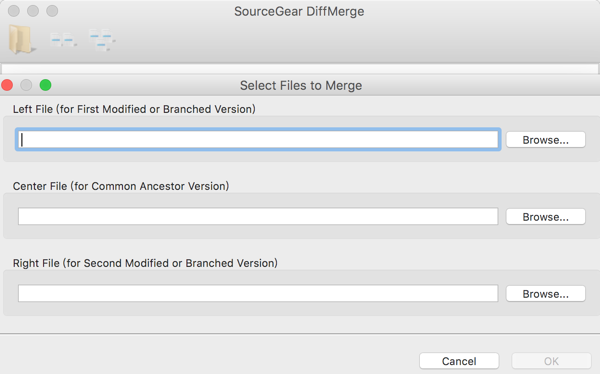Click the main window's gray minimize button
The image size is (600, 374).
click(33, 11)
